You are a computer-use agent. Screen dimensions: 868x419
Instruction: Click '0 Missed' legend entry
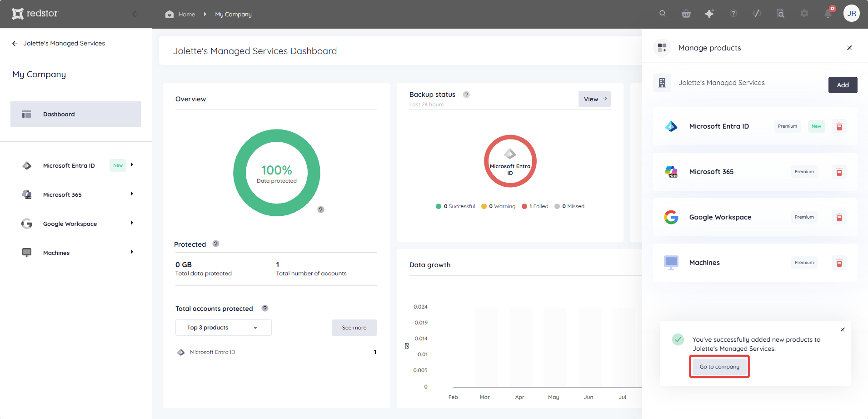[569, 206]
